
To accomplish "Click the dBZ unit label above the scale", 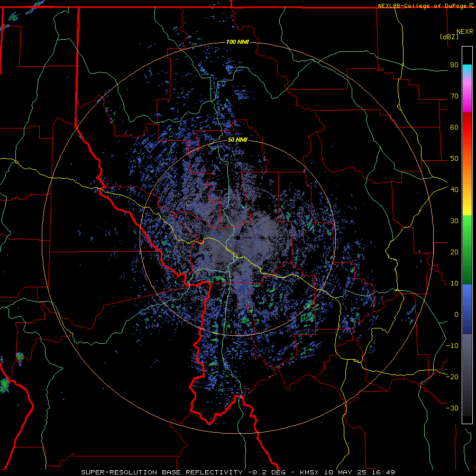I will (x=449, y=37).
